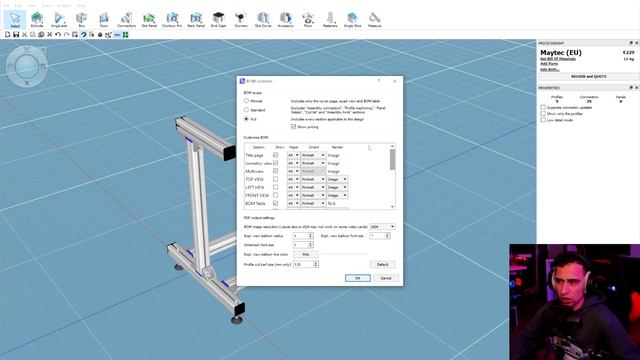
Task: Click the green grid icon in small toolbar
Action: coord(125,35)
